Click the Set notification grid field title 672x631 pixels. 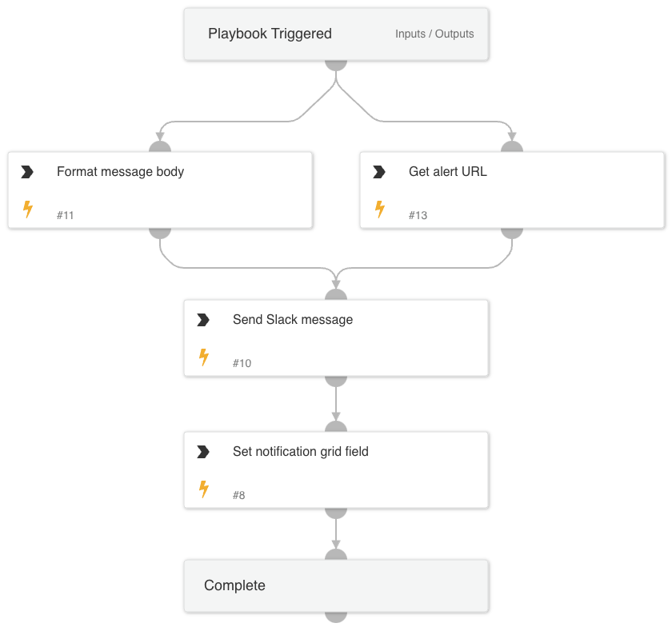(x=300, y=452)
